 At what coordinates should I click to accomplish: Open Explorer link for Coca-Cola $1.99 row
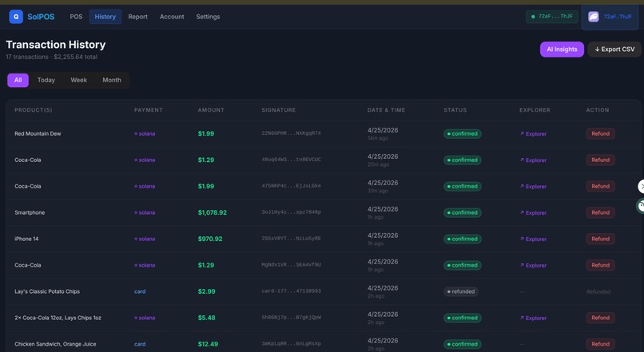click(x=533, y=186)
